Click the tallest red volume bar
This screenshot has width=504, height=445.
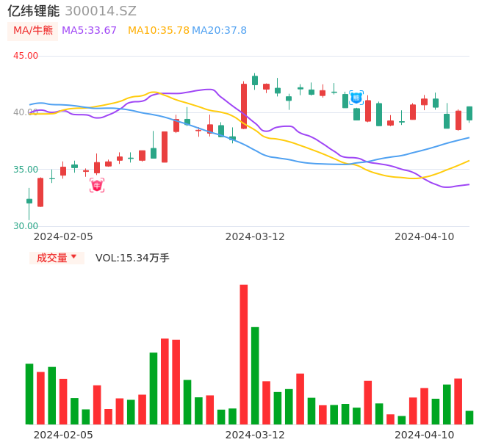(244, 354)
